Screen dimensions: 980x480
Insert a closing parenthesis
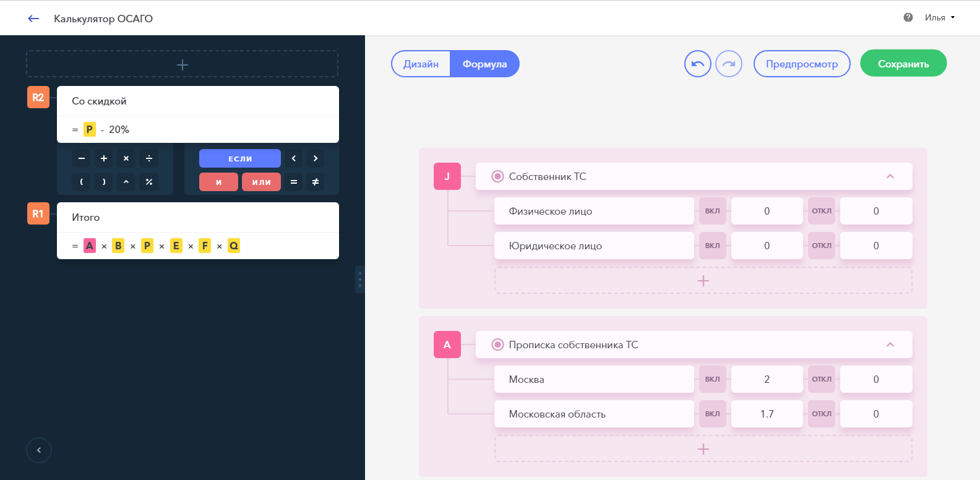[x=104, y=182]
